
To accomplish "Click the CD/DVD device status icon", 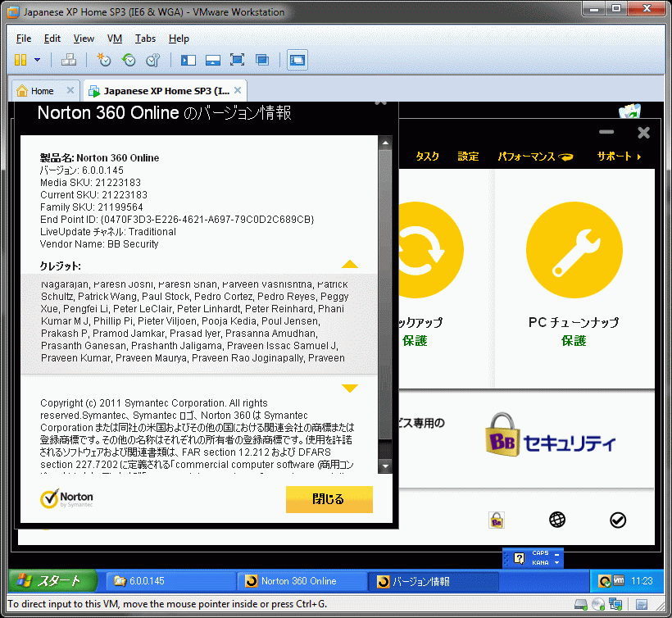I will pyautogui.click(x=598, y=604).
